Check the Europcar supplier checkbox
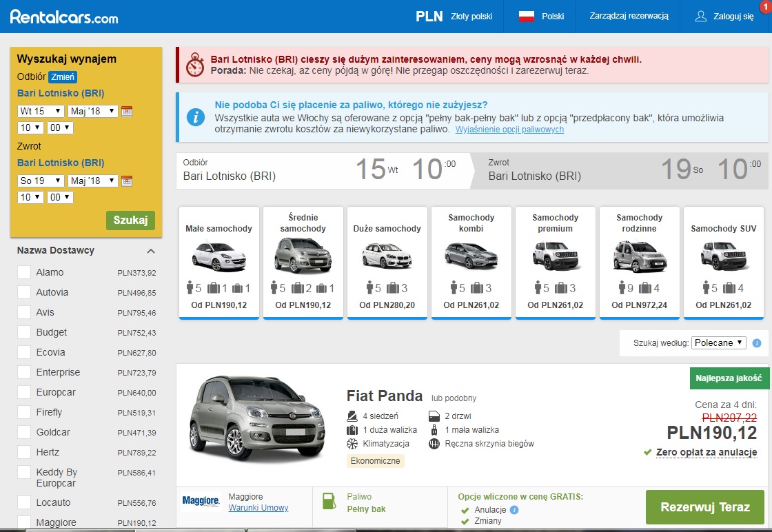The height and width of the screenshot is (532, 772). [x=24, y=392]
